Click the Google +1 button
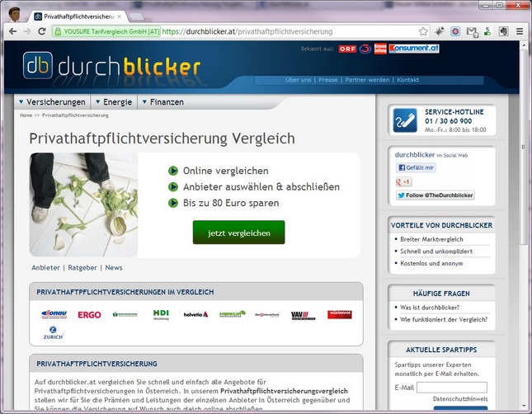The height and width of the screenshot is (414, 532). tap(403, 182)
